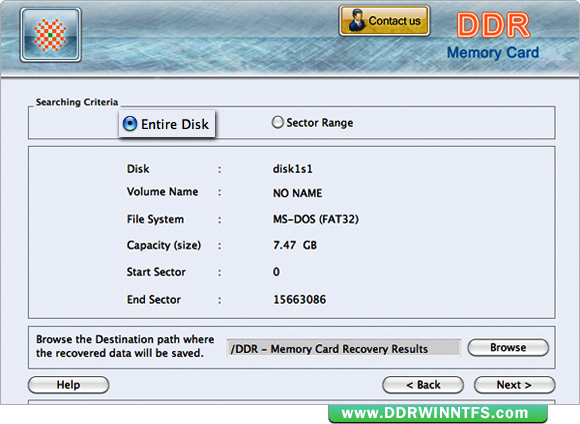Click the Start Sector value 0
Viewport: 580px width, 424px height.
276,272
